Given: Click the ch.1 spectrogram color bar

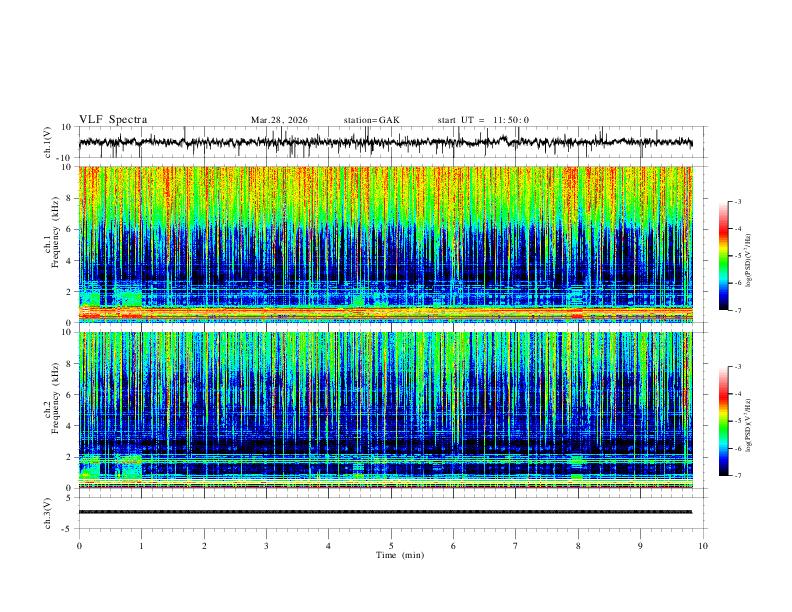Looking at the screenshot, I should (724, 256).
